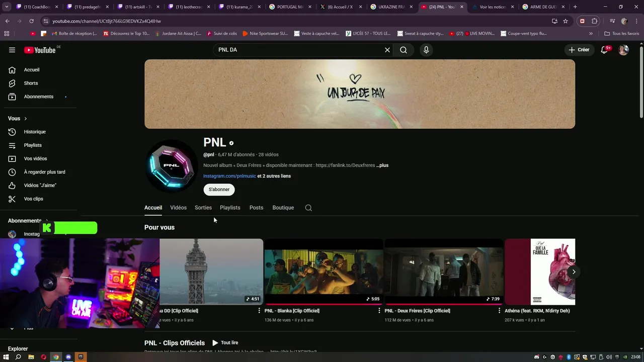The image size is (644, 362).
Task: Expand the Vous section chevron
Action: [x=25, y=119]
